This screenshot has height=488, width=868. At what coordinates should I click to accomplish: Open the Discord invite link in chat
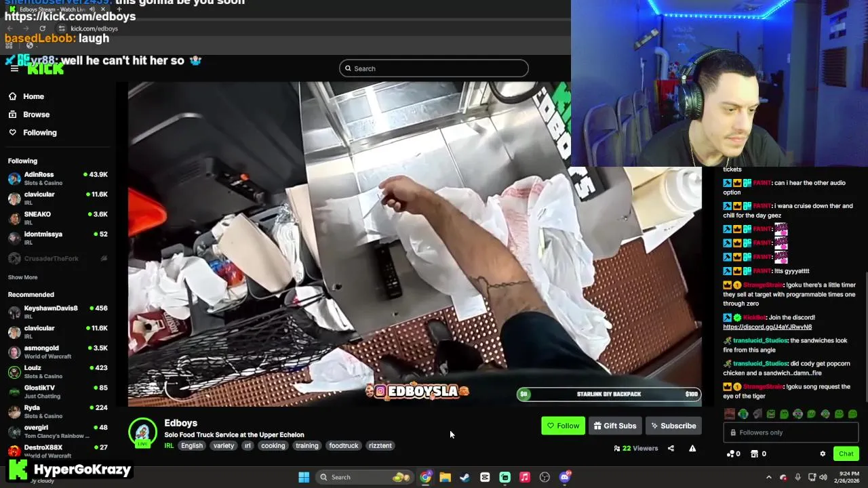[767, 327]
